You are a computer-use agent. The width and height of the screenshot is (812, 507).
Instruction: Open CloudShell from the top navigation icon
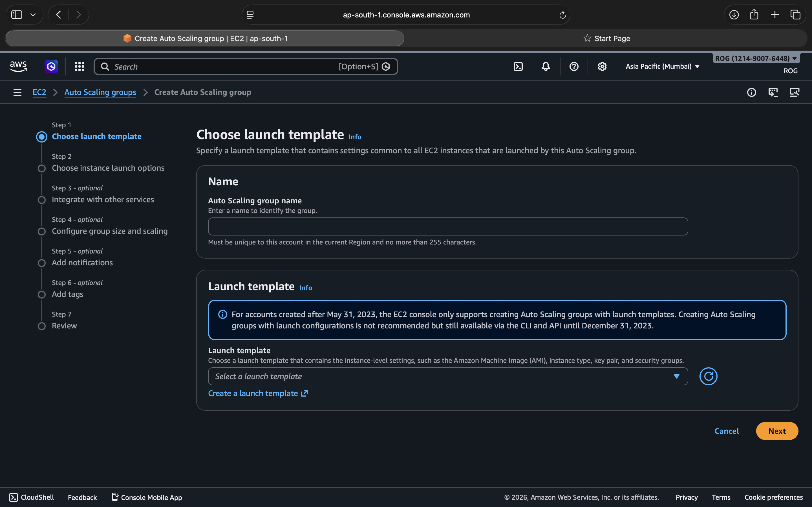click(518, 66)
